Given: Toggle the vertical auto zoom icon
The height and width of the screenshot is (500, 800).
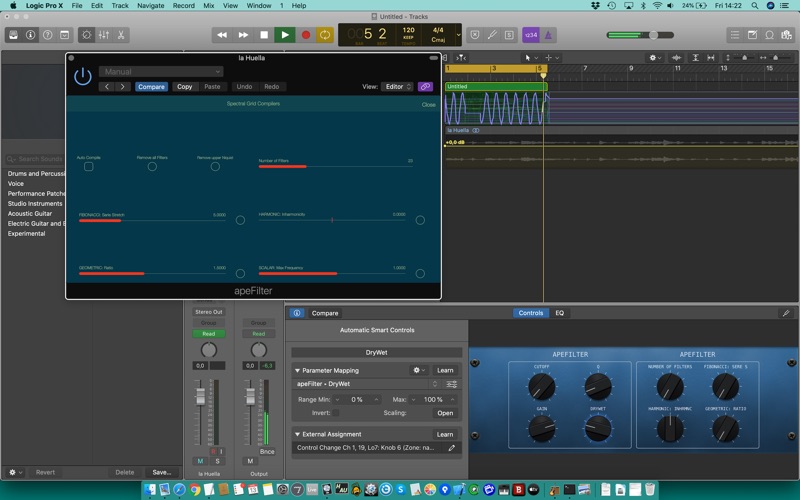Looking at the screenshot, I should pos(695,58).
